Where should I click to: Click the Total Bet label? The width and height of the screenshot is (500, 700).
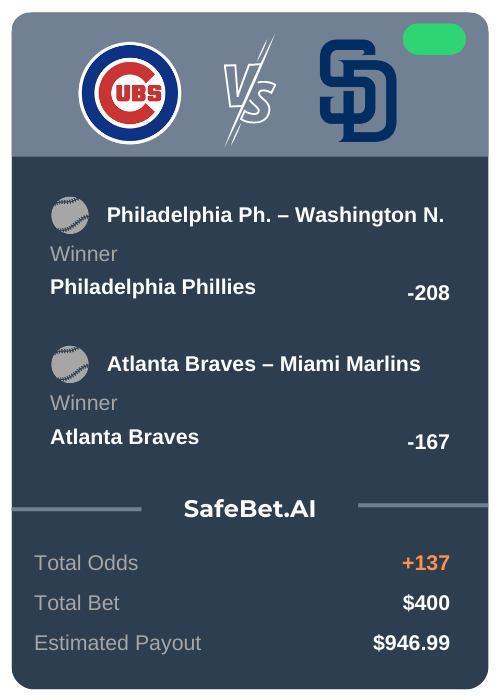(x=77, y=603)
